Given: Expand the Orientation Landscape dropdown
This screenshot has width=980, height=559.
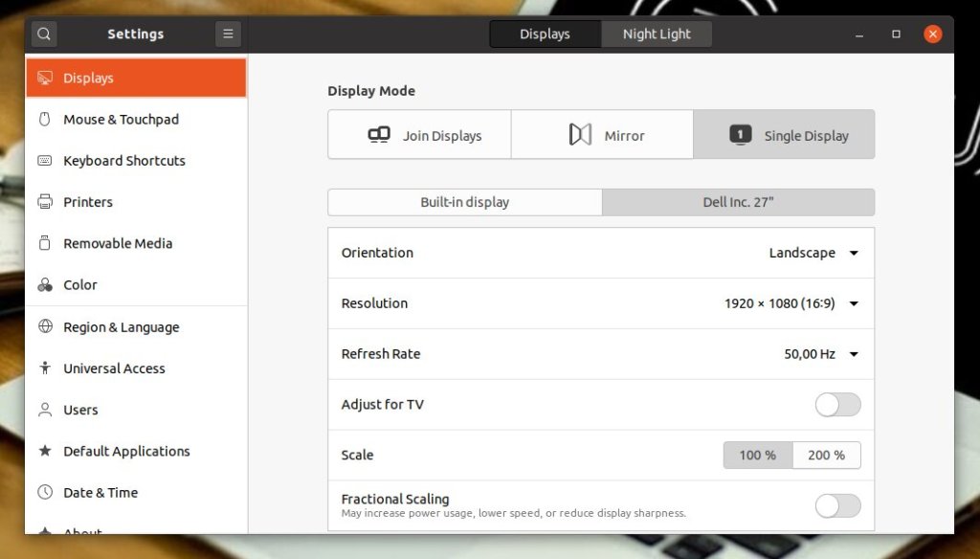Looking at the screenshot, I should [x=813, y=254].
